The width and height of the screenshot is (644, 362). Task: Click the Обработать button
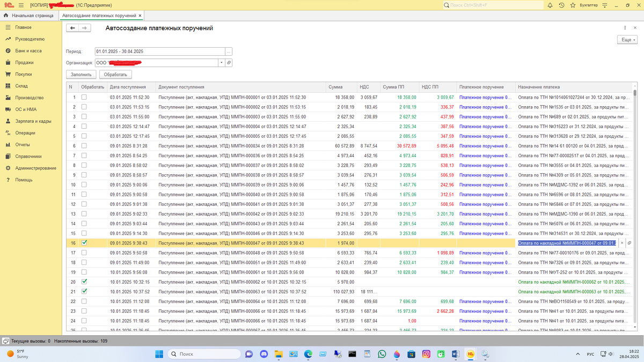115,75
